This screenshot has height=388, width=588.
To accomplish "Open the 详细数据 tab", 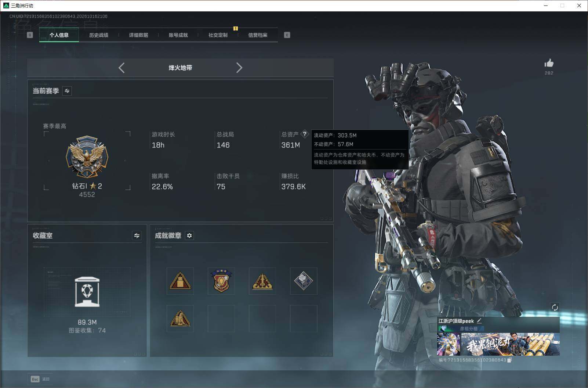I will (138, 35).
